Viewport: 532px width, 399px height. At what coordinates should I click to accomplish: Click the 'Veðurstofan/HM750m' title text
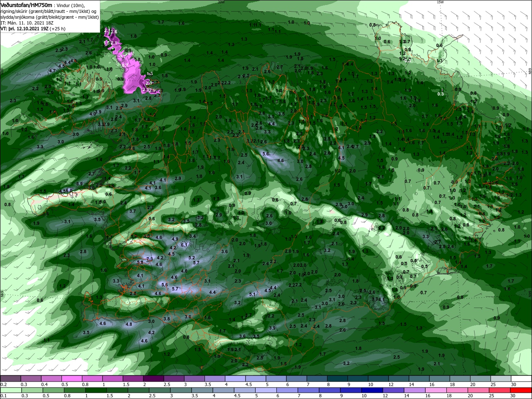tap(27, 5)
